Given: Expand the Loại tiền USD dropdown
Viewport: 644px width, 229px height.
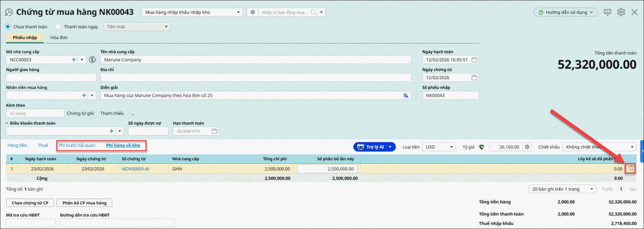Looking at the screenshot, I should [439, 147].
